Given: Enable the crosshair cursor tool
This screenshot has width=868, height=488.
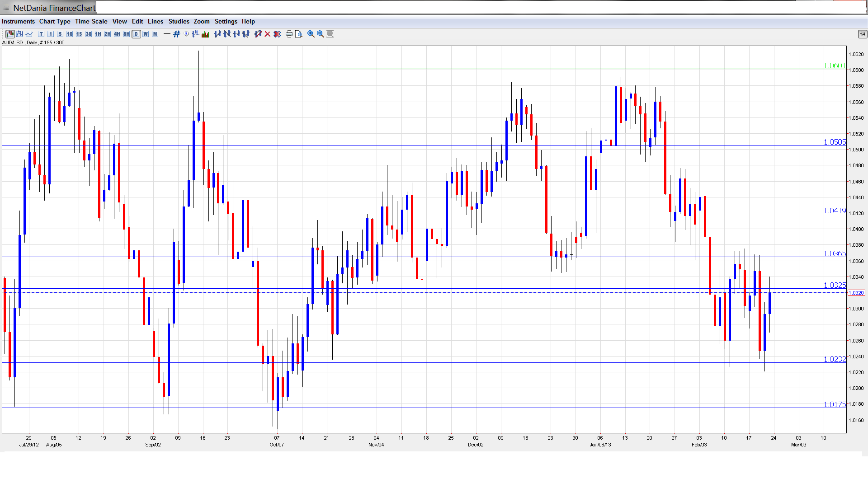Looking at the screenshot, I should click(x=167, y=34).
